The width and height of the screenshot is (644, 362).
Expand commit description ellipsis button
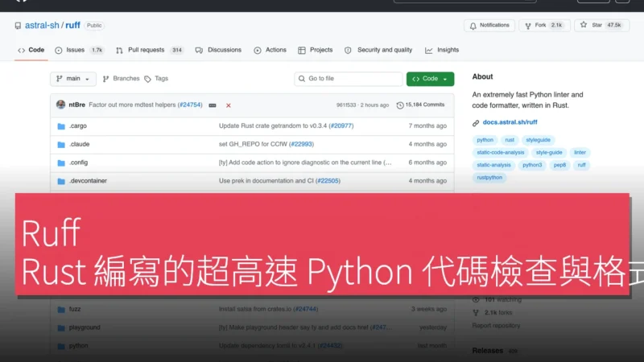213,105
